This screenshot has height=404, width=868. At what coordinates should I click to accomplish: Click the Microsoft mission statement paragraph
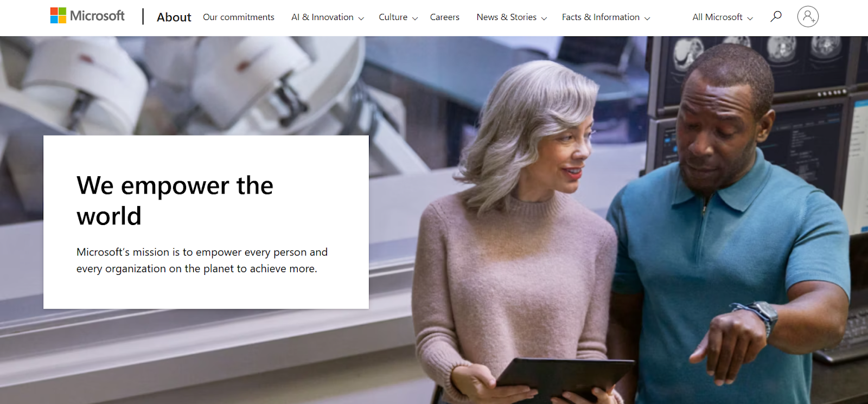click(x=202, y=260)
